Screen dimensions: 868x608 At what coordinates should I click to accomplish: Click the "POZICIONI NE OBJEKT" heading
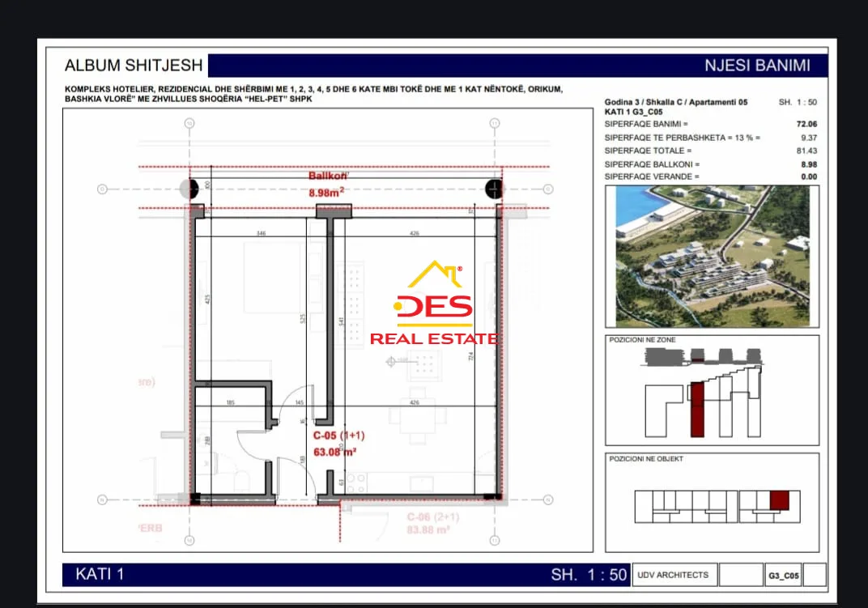click(x=646, y=459)
